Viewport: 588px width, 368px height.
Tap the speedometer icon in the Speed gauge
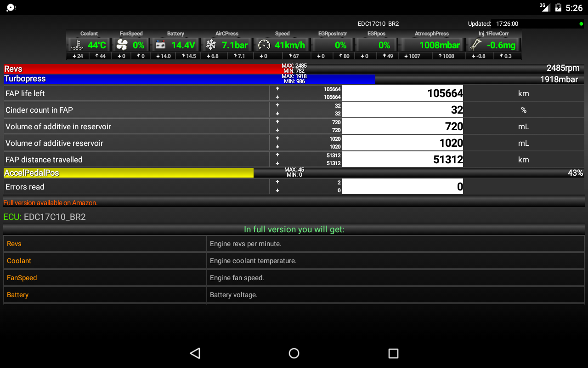[264, 45]
